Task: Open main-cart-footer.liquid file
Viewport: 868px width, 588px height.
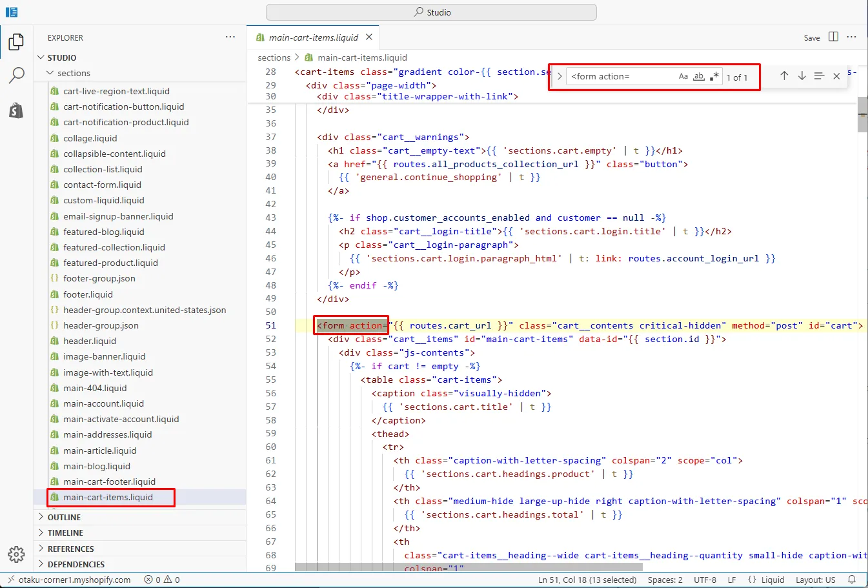Action: coord(109,482)
